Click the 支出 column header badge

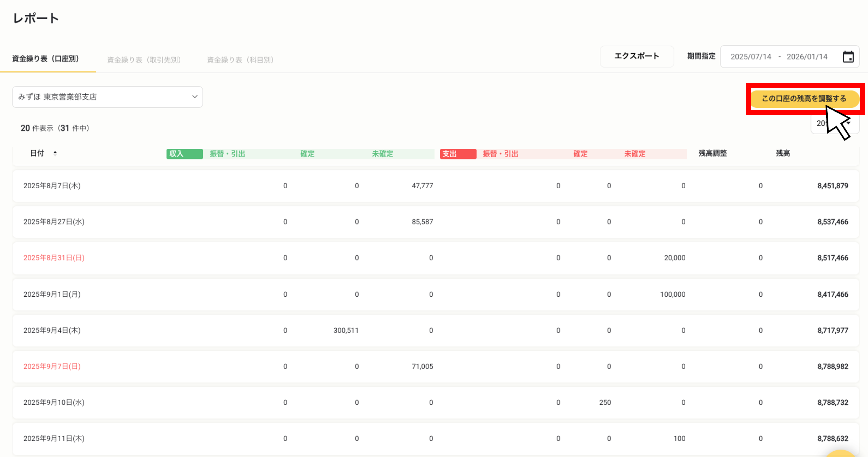click(x=458, y=154)
